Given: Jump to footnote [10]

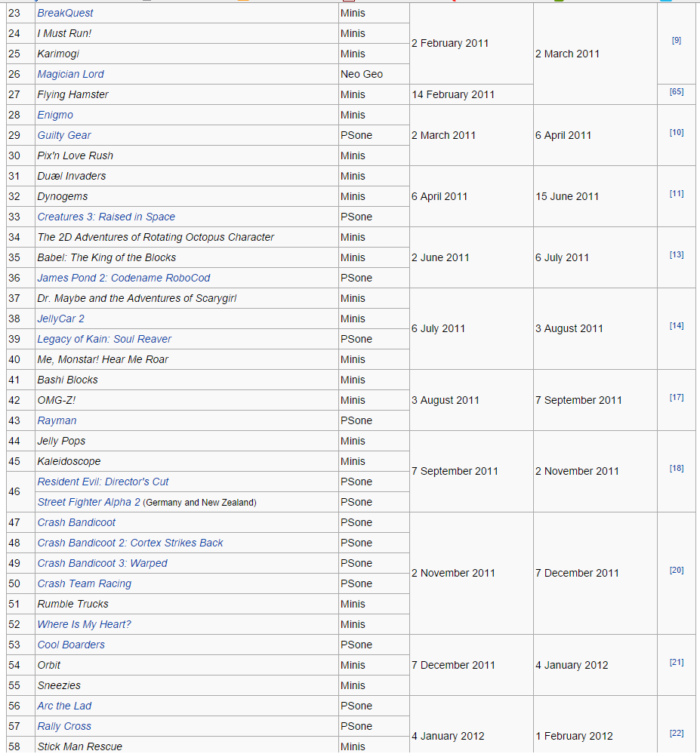Looking at the screenshot, I should (x=677, y=132).
